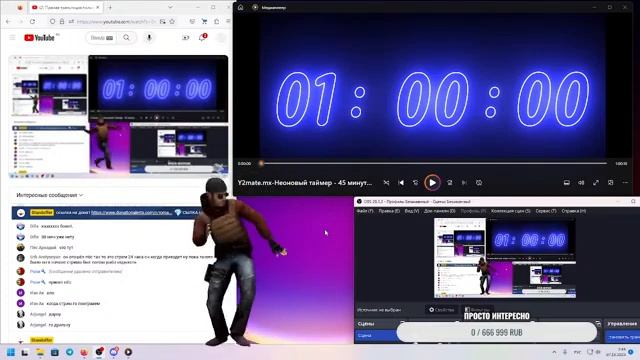Expand the browser tab list chevron
This screenshot has height=360, width=640.
170,7
